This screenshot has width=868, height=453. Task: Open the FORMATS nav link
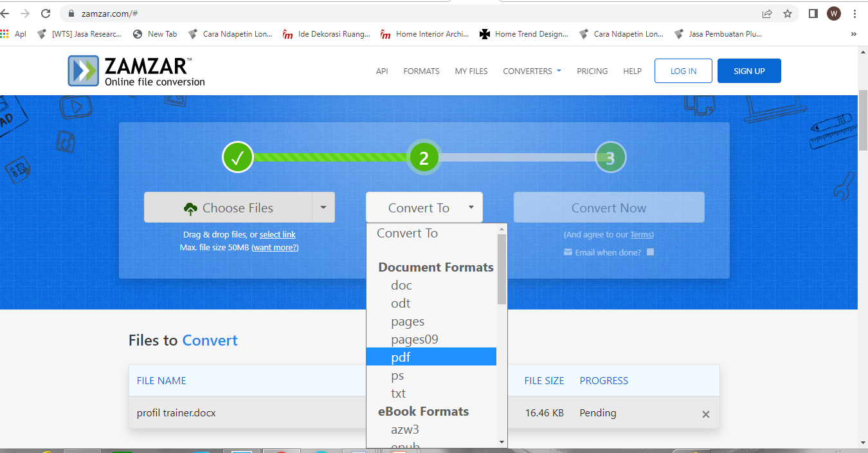pyautogui.click(x=422, y=71)
